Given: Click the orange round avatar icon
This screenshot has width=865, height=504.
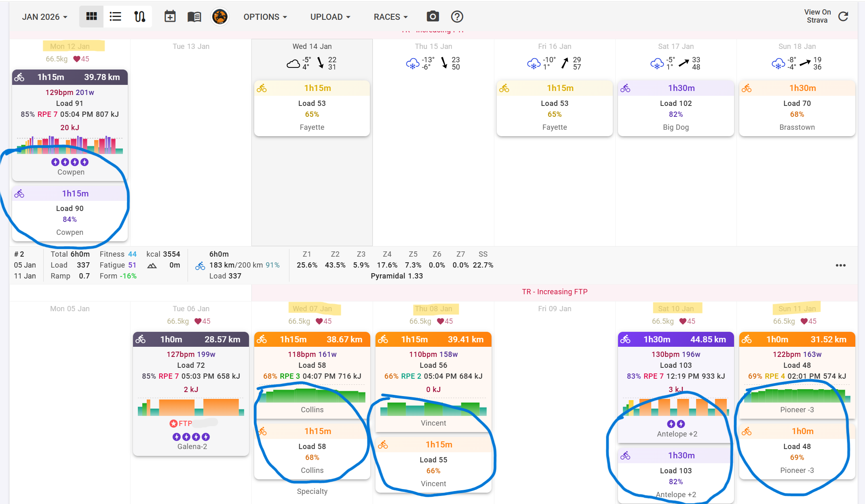Looking at the screenshot, I should point(220,17).
